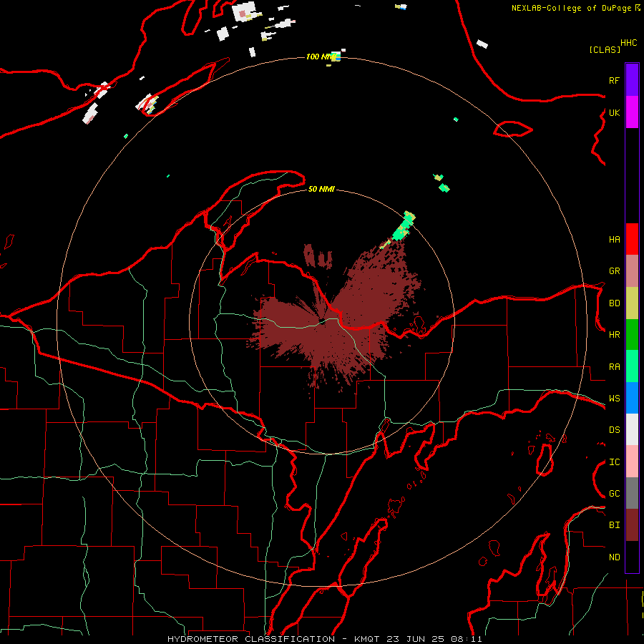
Task: Click the GR pink-brown legend swatch
Action: (x=632, y=271)
